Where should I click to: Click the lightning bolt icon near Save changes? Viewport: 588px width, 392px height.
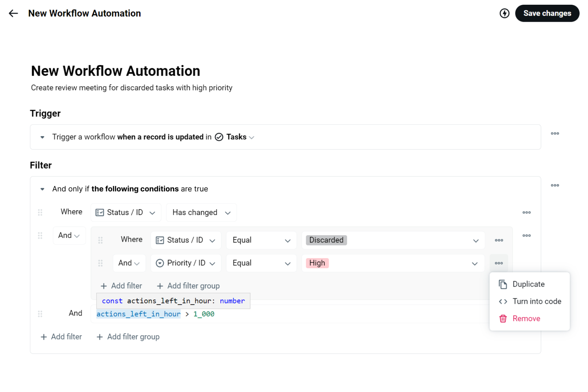505,13
